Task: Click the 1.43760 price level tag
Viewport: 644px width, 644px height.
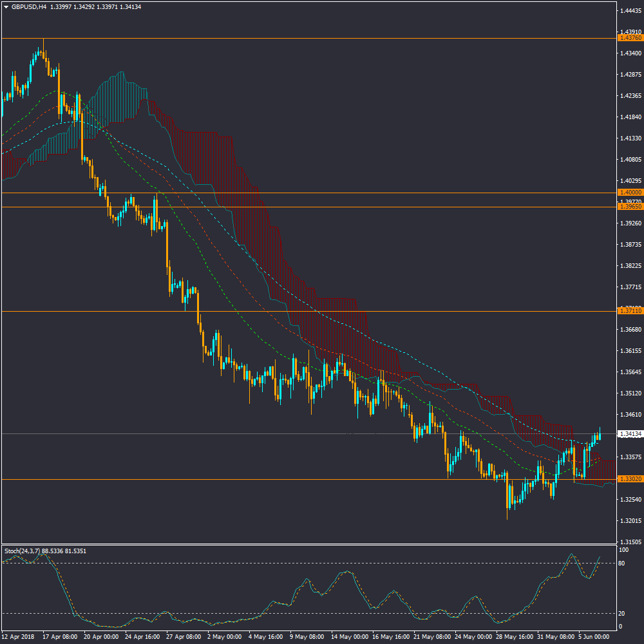Action: click(630, 38)
